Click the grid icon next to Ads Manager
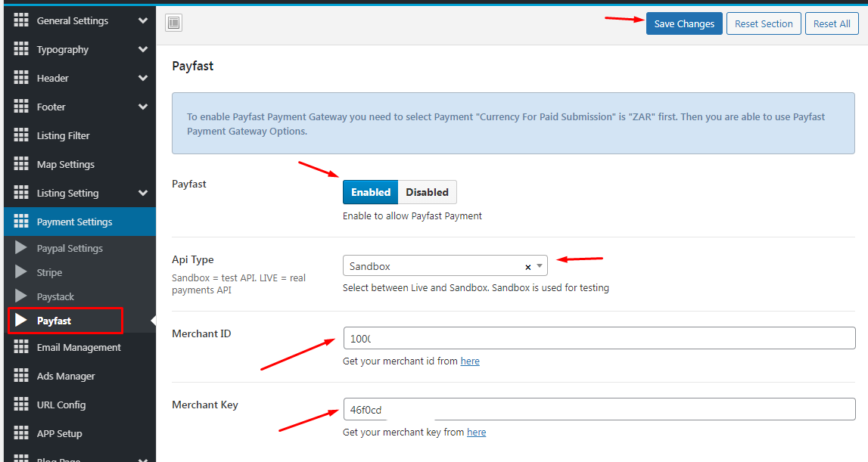Screen dimensions: 868x462 (21, 377)
